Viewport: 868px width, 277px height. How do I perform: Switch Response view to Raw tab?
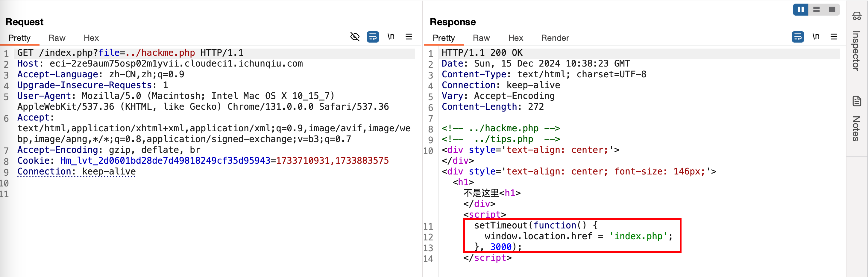pos(481,38)
